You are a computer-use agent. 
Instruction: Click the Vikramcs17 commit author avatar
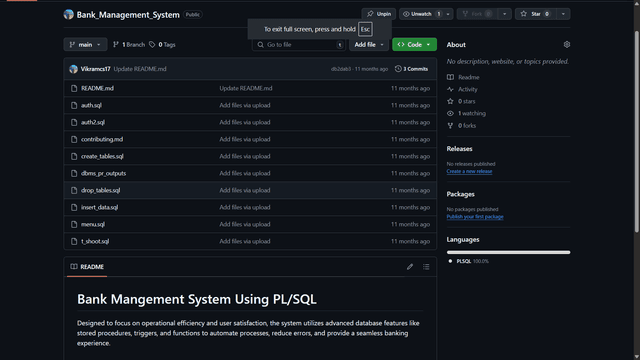click(73, 69)
